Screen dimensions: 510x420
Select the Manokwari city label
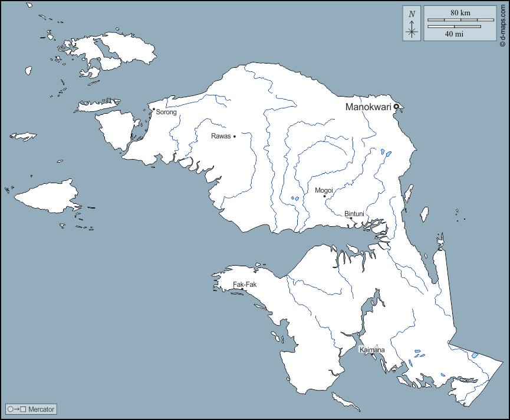368,107
